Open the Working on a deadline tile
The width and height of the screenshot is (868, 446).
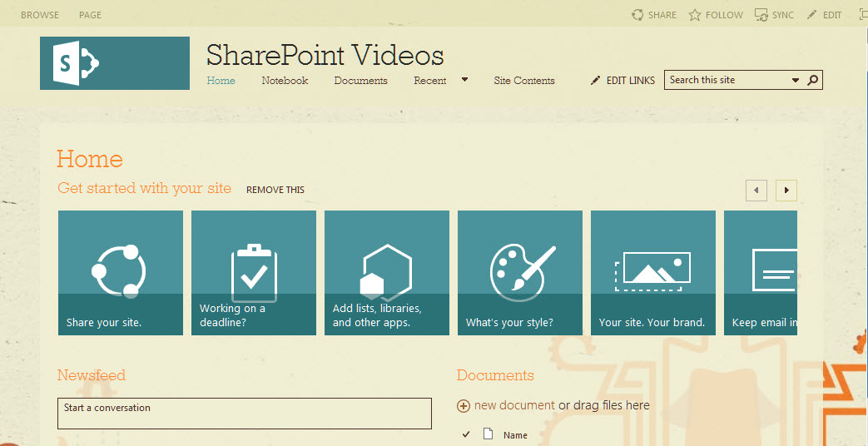254,273
